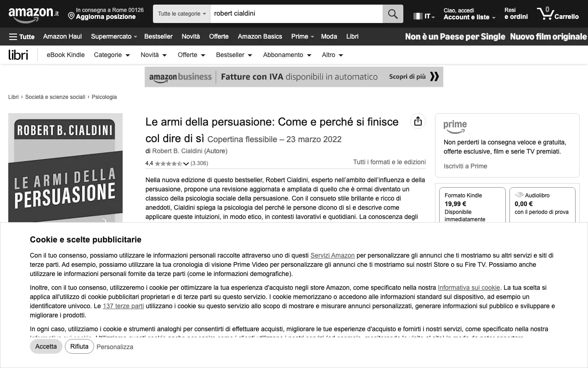
Task: Open the cart icon
Action: point(558,14)
